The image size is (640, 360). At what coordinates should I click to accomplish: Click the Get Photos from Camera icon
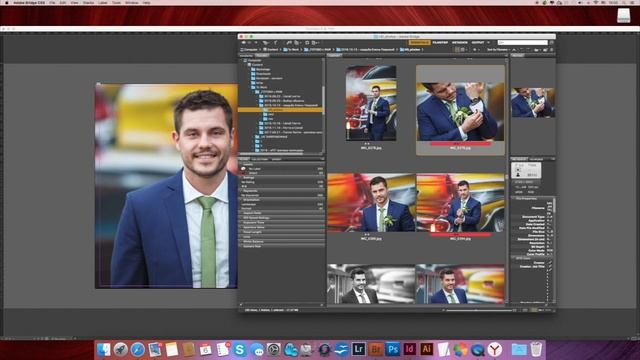click(x=289, y=42)
